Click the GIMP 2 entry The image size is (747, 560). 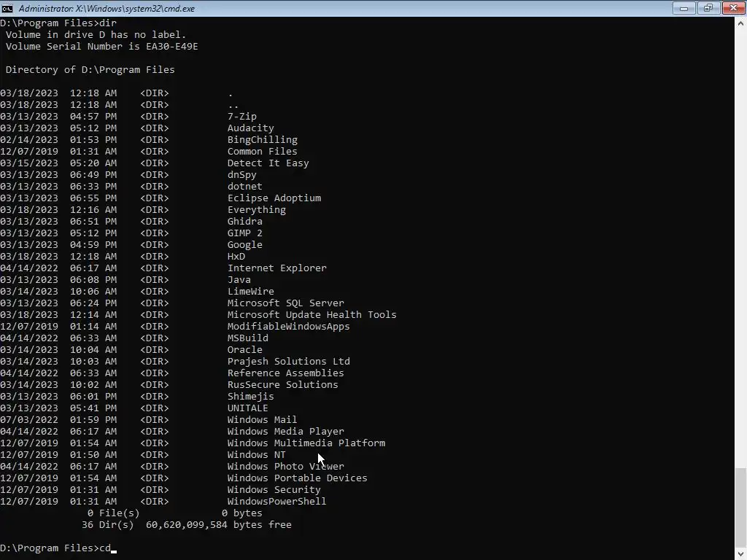(245, 233)
